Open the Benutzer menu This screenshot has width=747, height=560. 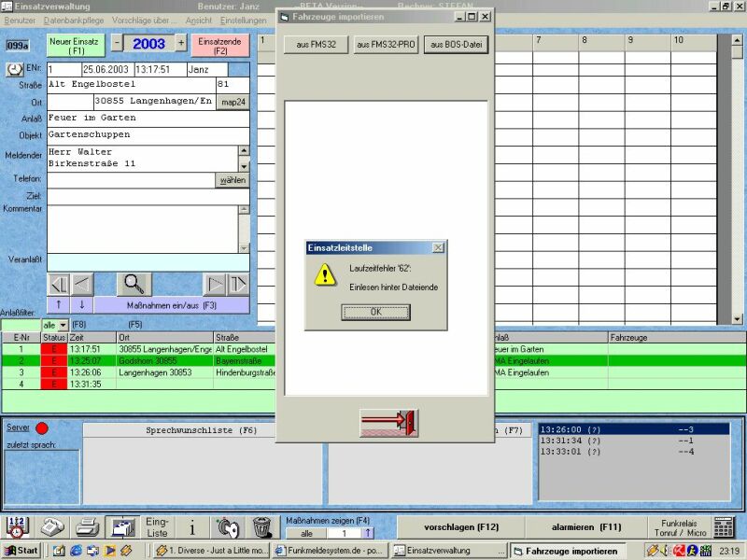tap(20, 20)
